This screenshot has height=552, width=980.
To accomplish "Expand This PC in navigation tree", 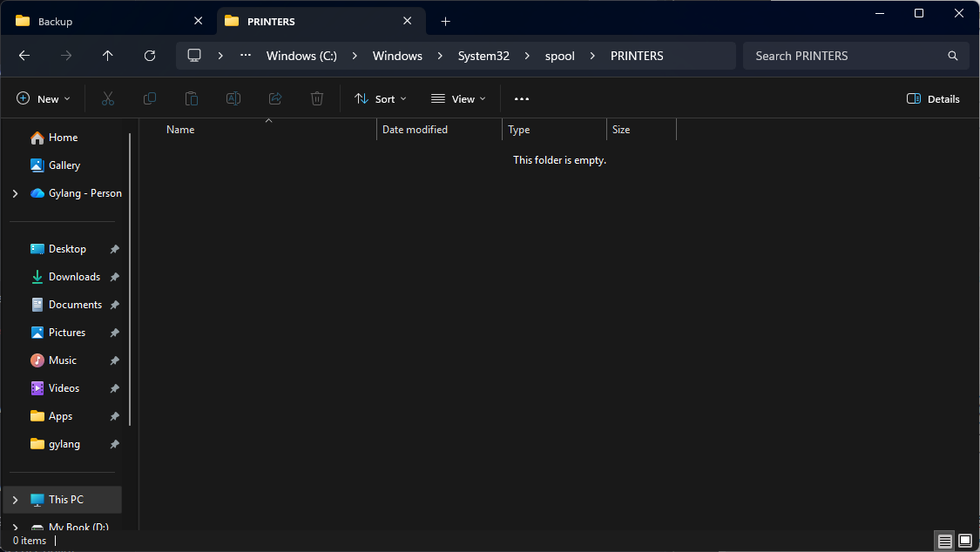I will [15, 500].
